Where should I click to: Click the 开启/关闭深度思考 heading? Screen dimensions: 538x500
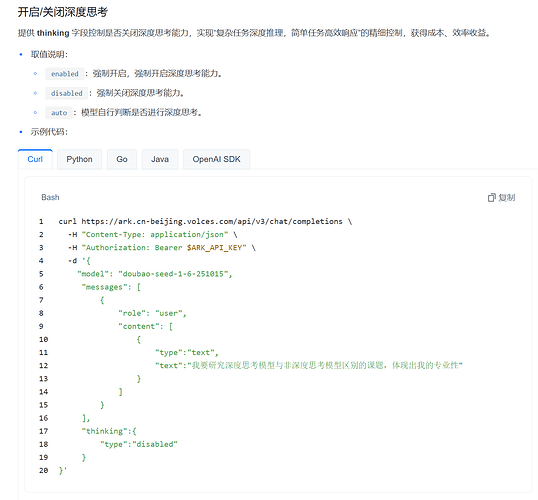coord(63,12)
